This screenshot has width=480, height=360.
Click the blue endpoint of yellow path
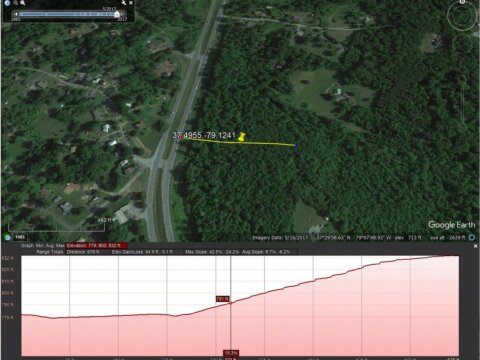pos(296,145)
